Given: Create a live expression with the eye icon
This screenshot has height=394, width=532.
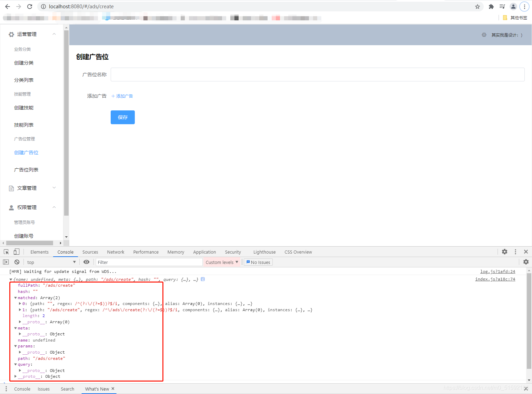Looking at the screenshot, I should pos(87,262).
